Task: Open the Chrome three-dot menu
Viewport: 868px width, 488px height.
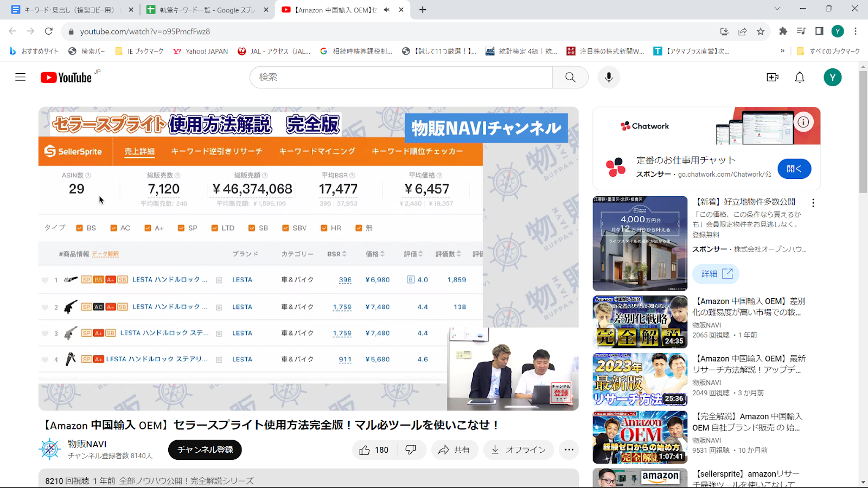Action: 856,31
